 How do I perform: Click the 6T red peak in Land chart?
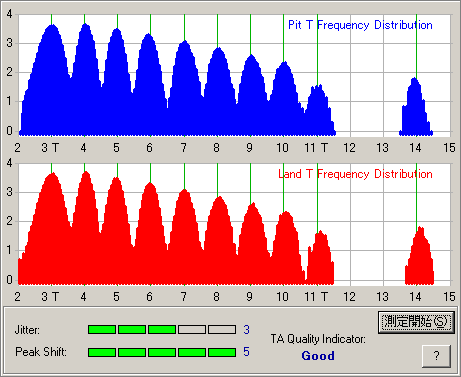point(150,233)
